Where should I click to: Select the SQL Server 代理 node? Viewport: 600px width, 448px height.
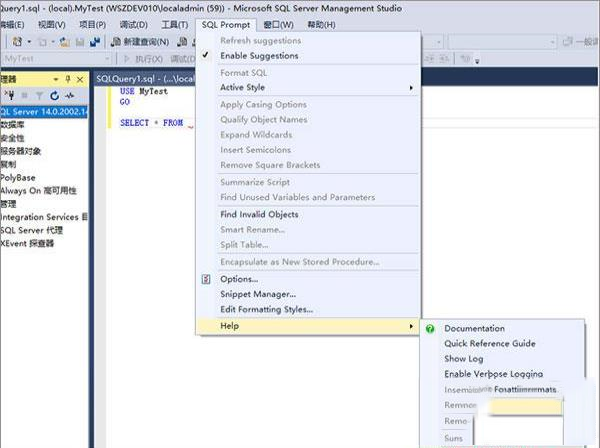[31, 230]
